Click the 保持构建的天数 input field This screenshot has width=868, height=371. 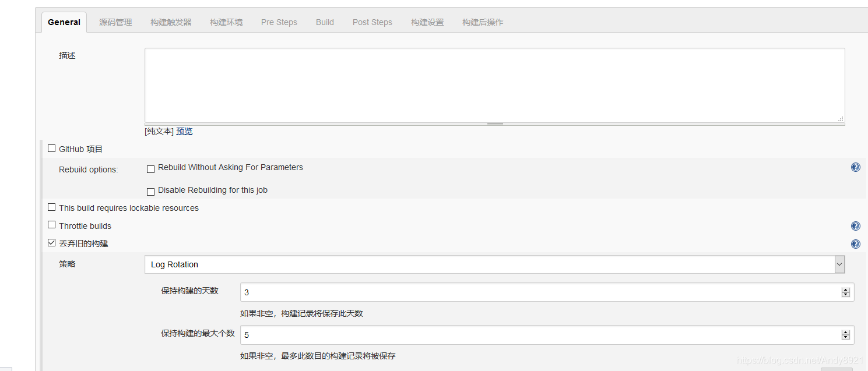[x=547, y=292]
